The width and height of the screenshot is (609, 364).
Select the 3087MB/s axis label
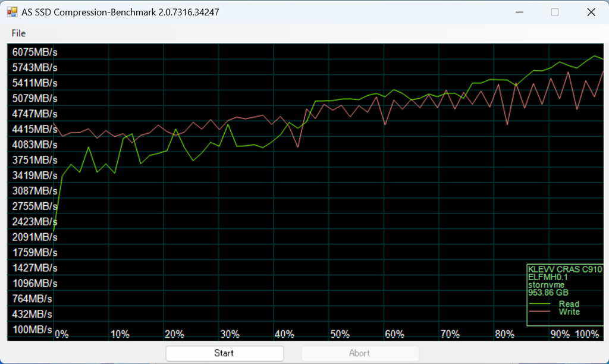pos(34,191)
